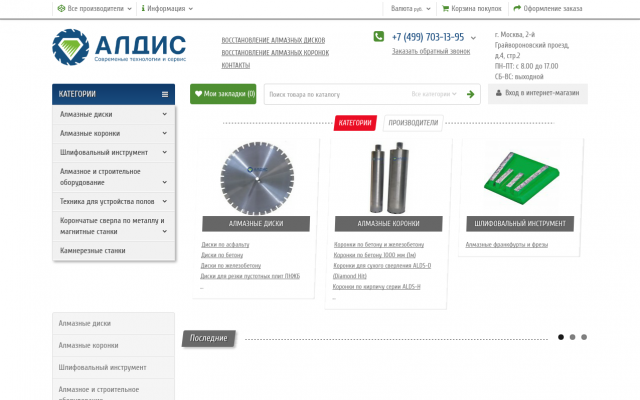Screen dimensions: 640x400
Task: Expand Техника для устройства полов chevron
Action: click(164, 201)
